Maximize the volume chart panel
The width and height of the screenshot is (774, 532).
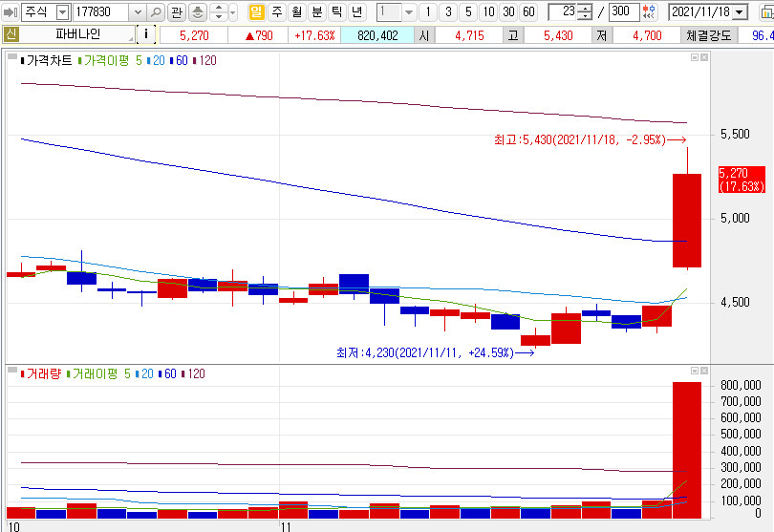(x=695, y=371)
